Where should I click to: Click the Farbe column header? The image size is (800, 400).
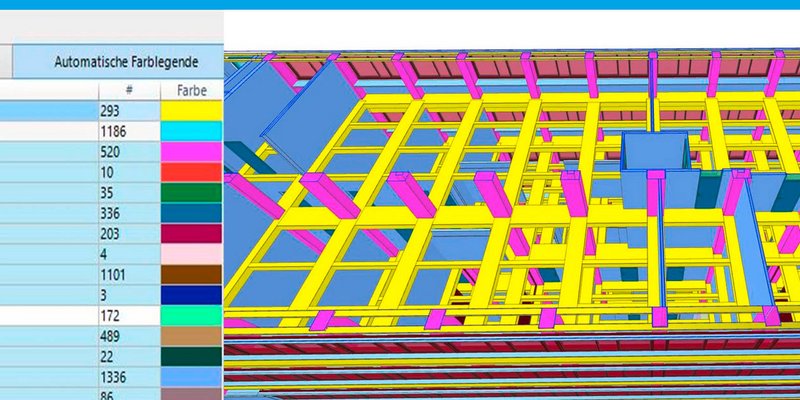pos(191,91)
